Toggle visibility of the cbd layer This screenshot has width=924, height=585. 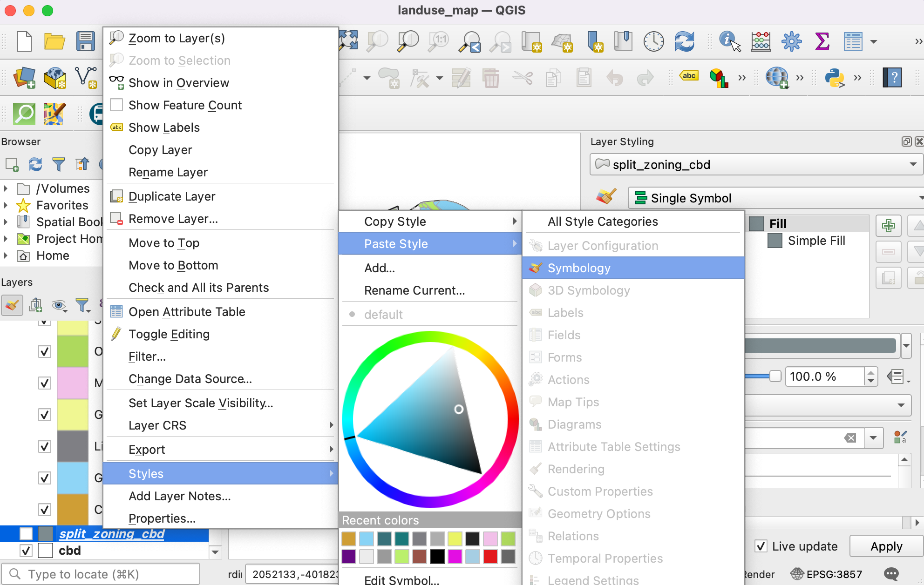tap(26, 551)
